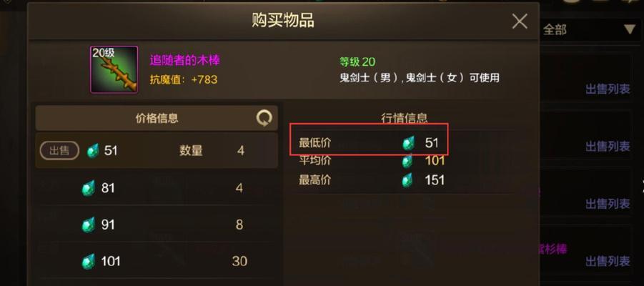Refresh price info with circular arrow icon
This screenshot has width=644, height=286.
[x=264, y=119]
